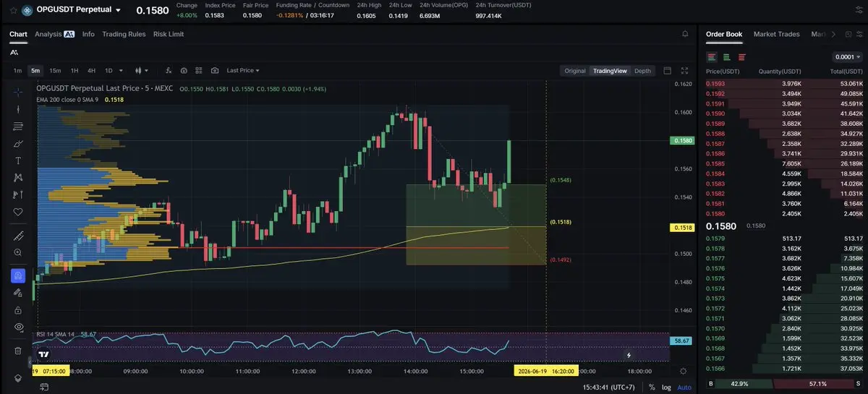Show bids-only green order book view

pos(726,57)
